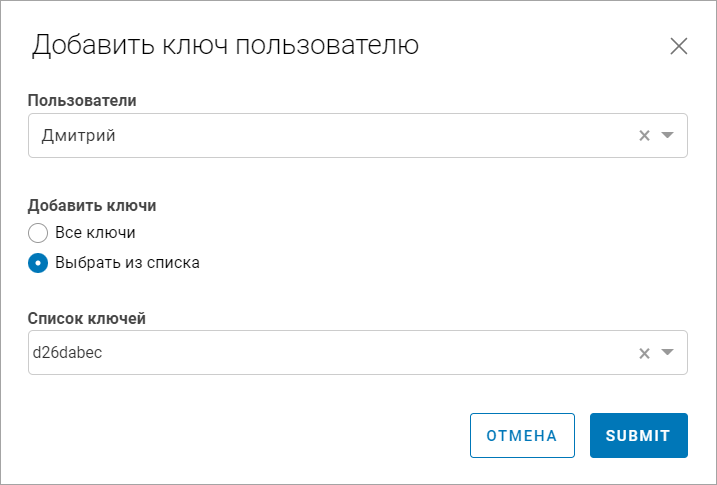717x485 pixels.
Task: Expand the Список ключей dropdown arrow
Action: point(668,352)
